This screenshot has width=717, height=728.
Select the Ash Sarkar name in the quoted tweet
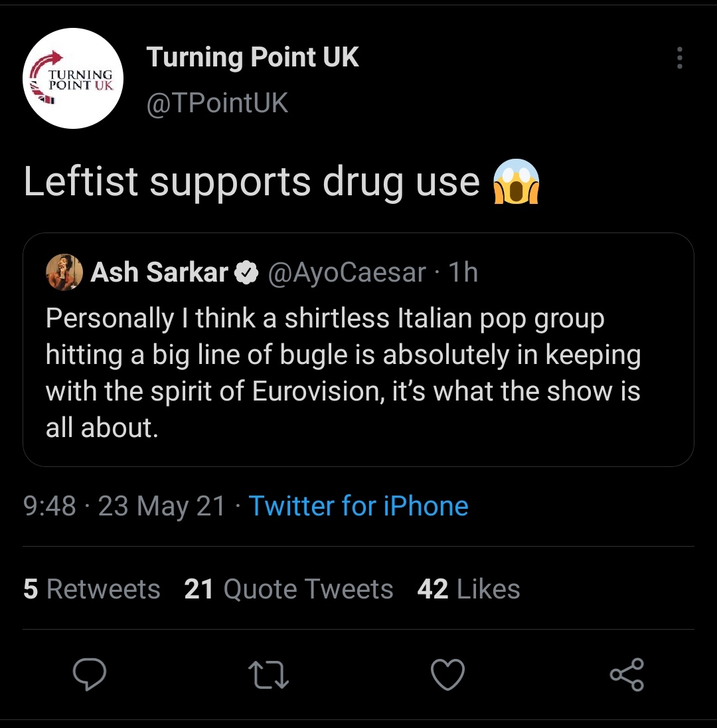[x=159, y=272]
